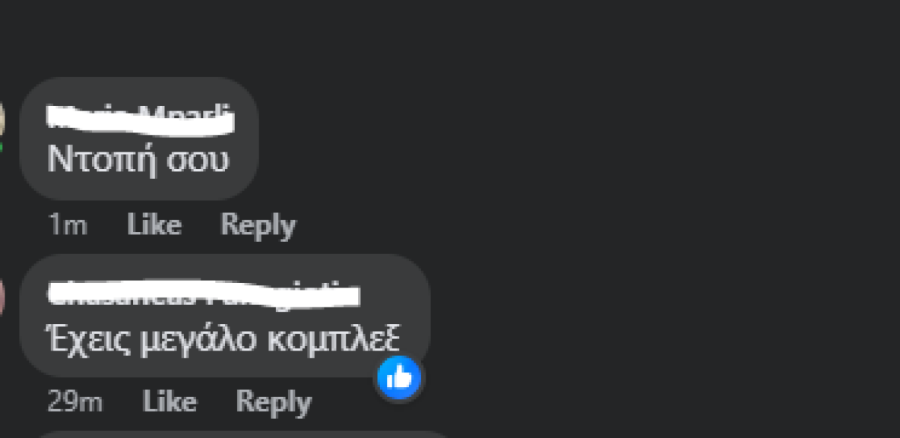Screen dimensions: 900x438
Task: Open the 1m timestamp link
Action: 67,225
